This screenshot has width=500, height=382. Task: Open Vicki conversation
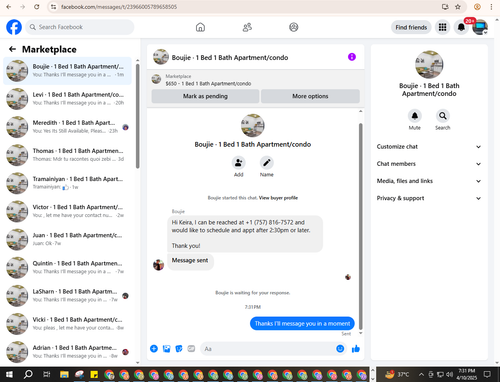(68, 324)
